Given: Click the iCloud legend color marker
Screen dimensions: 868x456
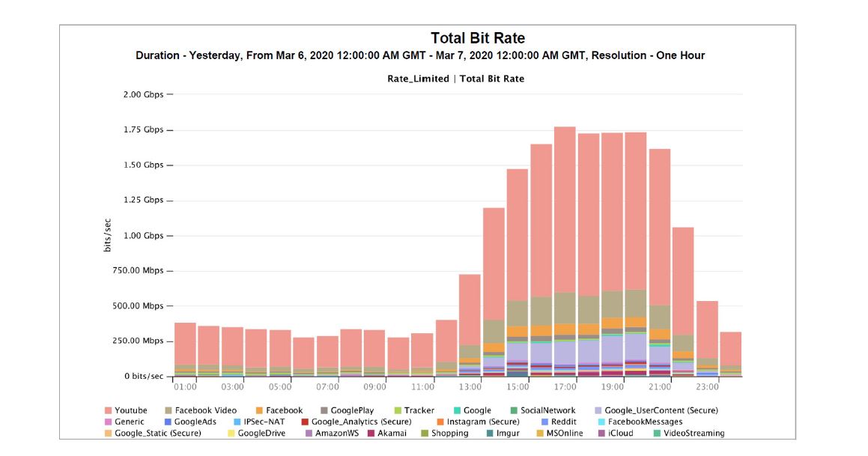Looking at the screenshot, I should click(x=601, y=433).
